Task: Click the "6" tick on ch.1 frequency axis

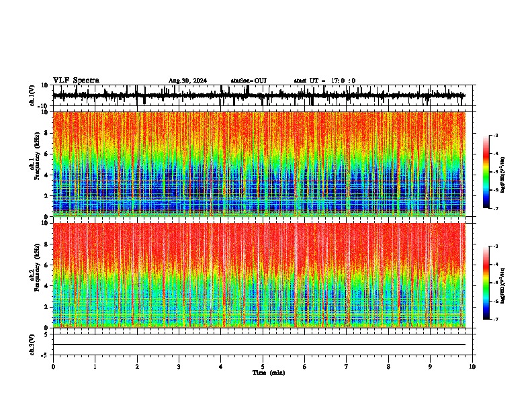Action: [x=46, y=154]
